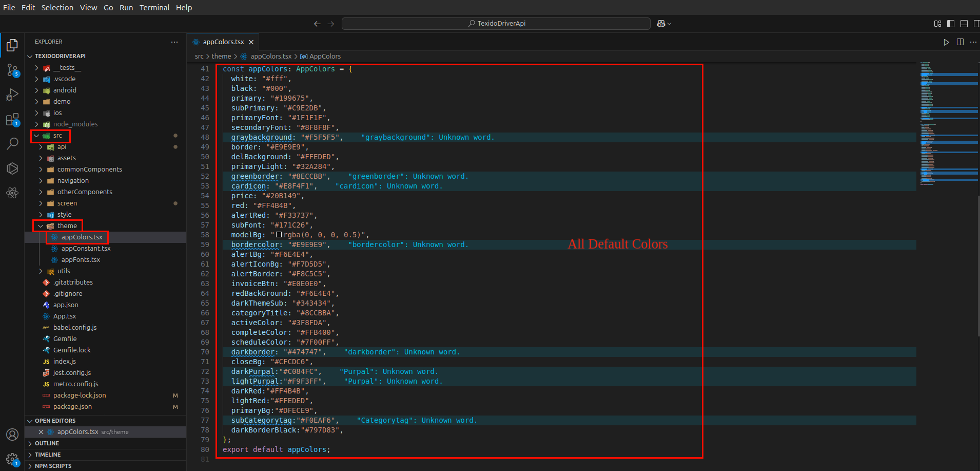The height and width of the screenshot is (471, 980).
Task: Open the Source Control view
Action: click(12, 70)
